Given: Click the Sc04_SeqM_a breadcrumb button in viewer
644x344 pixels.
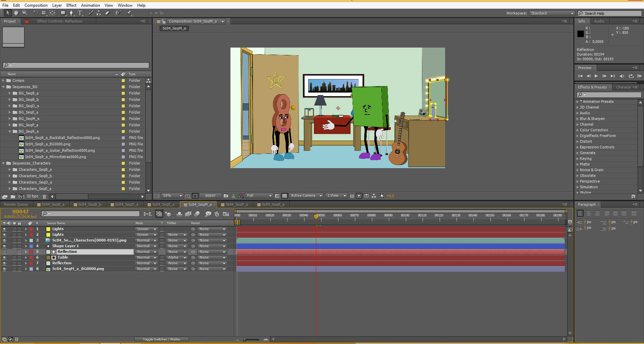Looking at the screenshot, I should click(x=174, y=28).
